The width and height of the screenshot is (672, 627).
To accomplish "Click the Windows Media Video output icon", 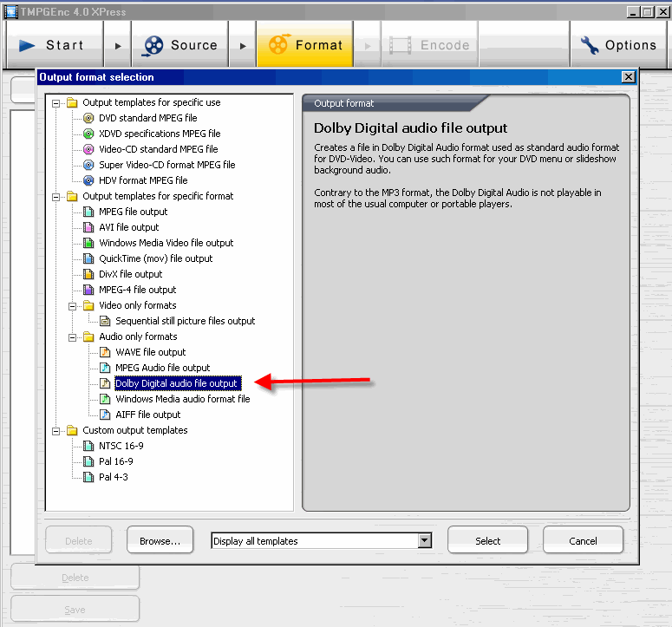I will click(88, 243).
